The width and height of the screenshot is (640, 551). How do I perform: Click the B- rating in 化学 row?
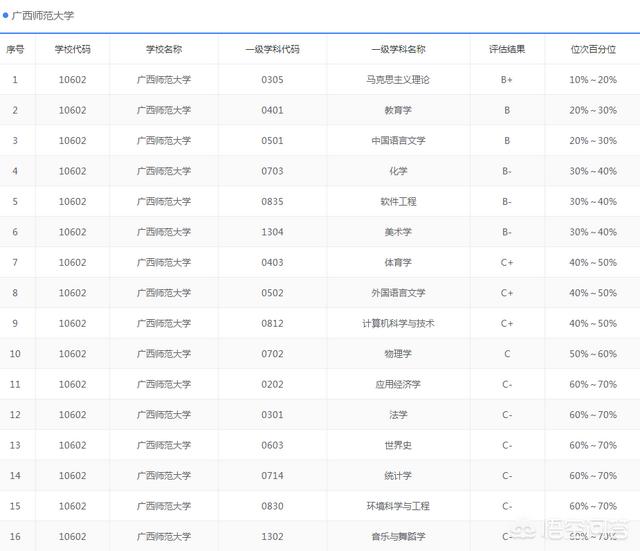coord(507,171)
